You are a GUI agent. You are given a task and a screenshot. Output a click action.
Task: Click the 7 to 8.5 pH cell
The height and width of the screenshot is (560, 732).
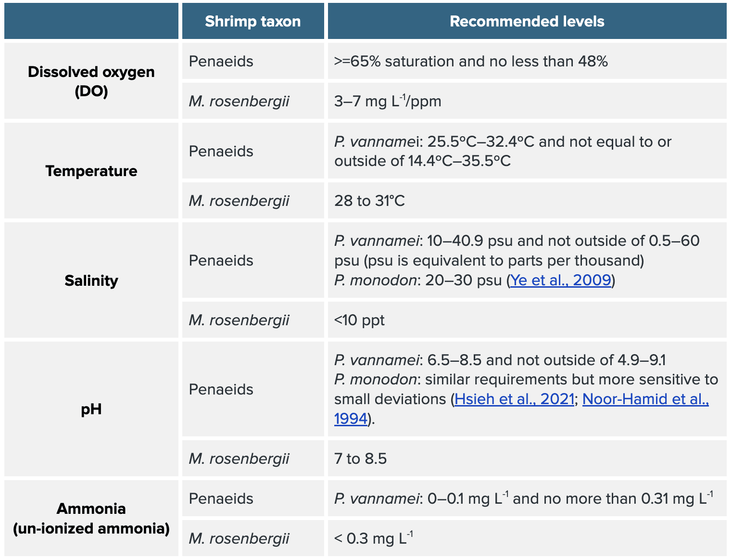pos(360,458)
